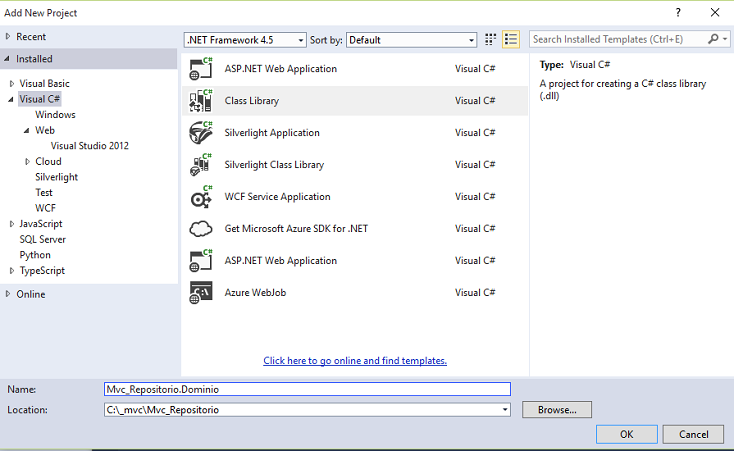The image size is (734, 451).
Task: Close the Add New Project dialog
Action: tap(715, 13)
